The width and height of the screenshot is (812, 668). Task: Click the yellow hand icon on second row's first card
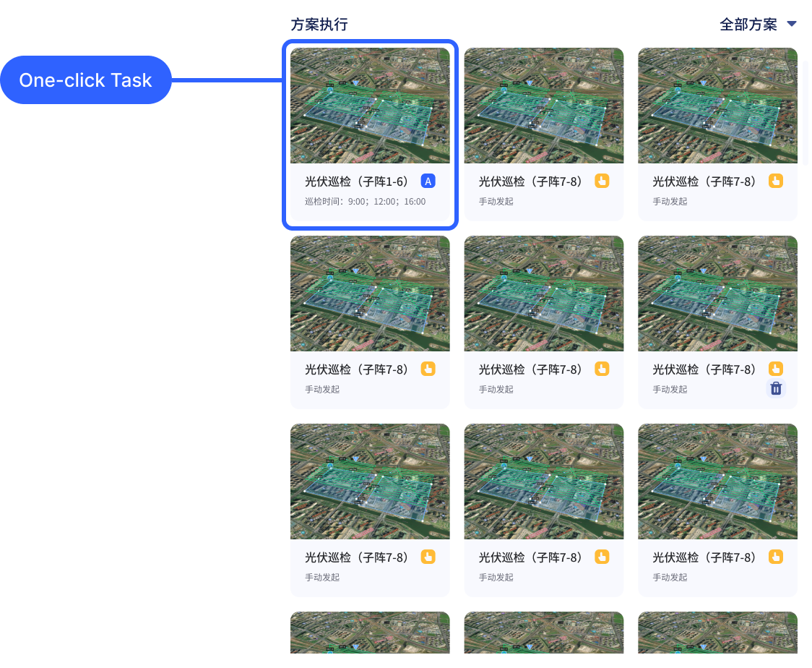pos(428,369)
